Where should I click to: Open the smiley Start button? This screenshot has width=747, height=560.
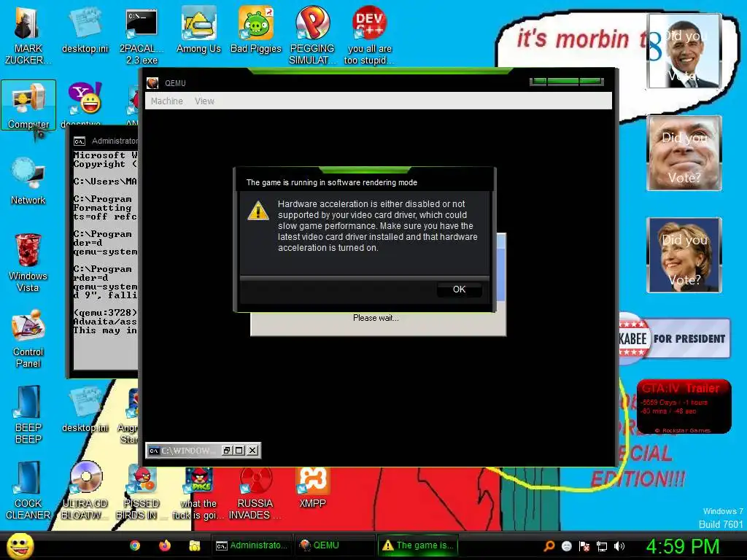pyautogui.click(x=20, y=545)
